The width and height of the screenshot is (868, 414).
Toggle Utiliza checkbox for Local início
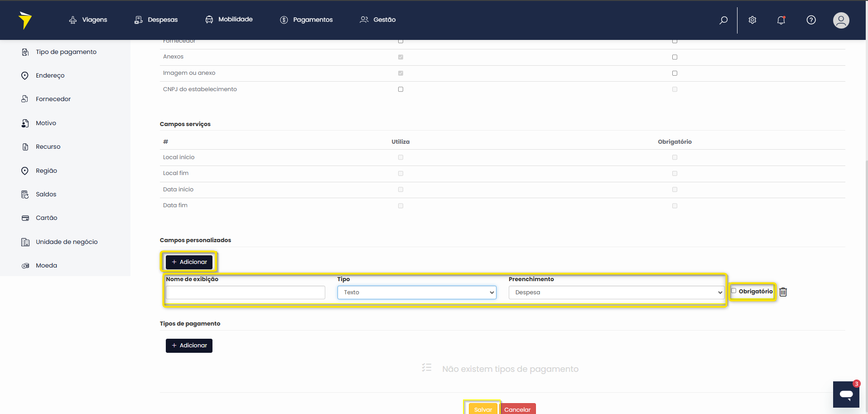(x=400, y=157)
